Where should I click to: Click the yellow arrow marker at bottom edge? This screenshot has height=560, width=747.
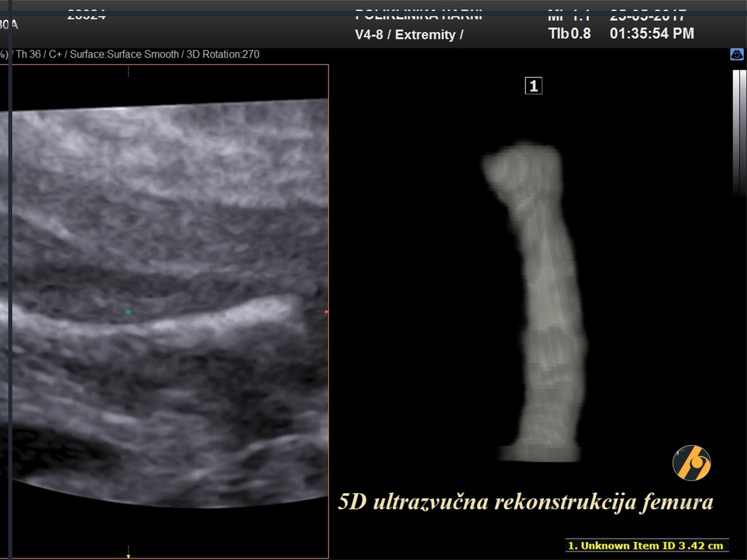tap(128, 556)
